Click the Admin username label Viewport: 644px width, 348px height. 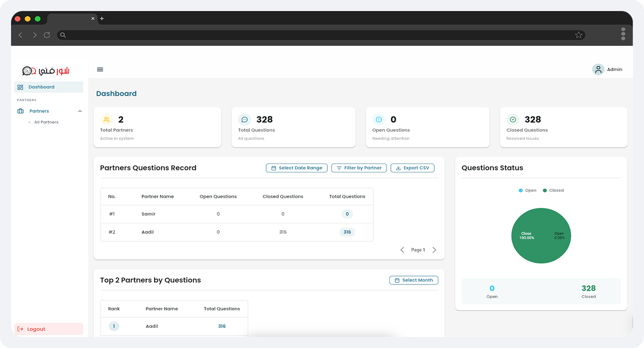coord(615,69)
